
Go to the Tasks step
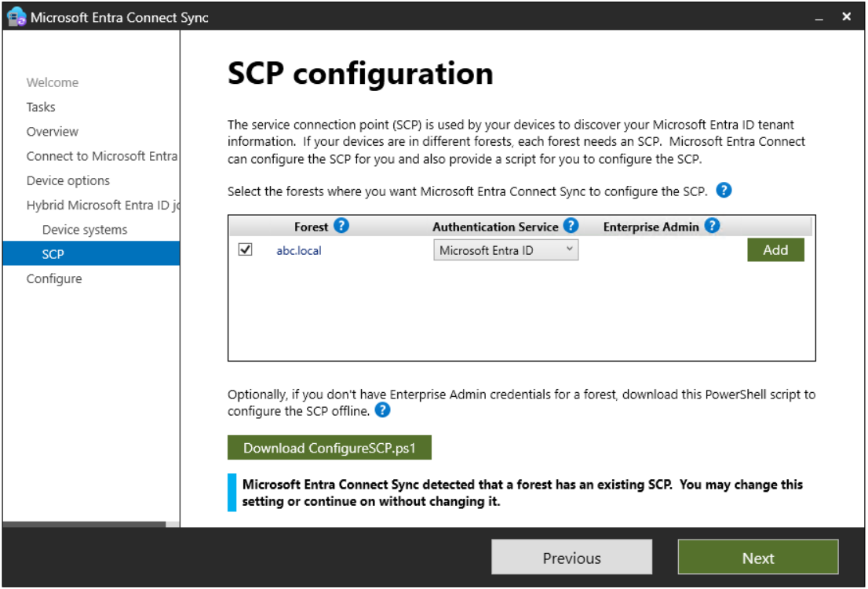(x=41, y=107)
